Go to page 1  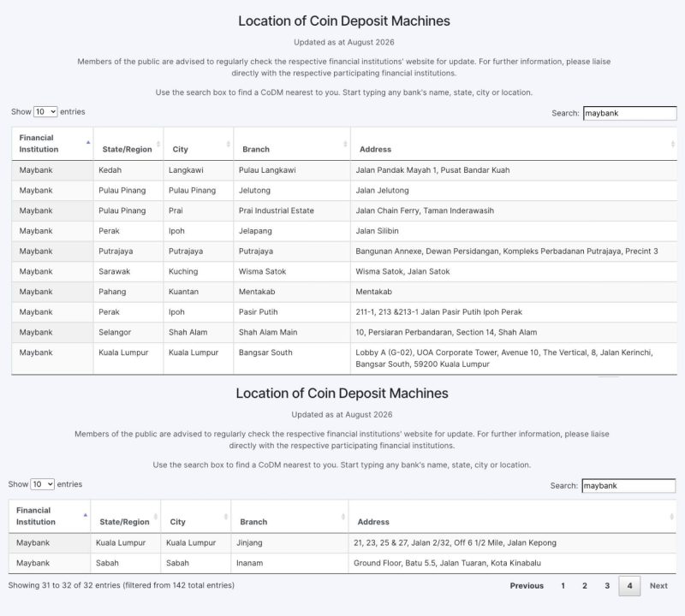pos(563,586)
